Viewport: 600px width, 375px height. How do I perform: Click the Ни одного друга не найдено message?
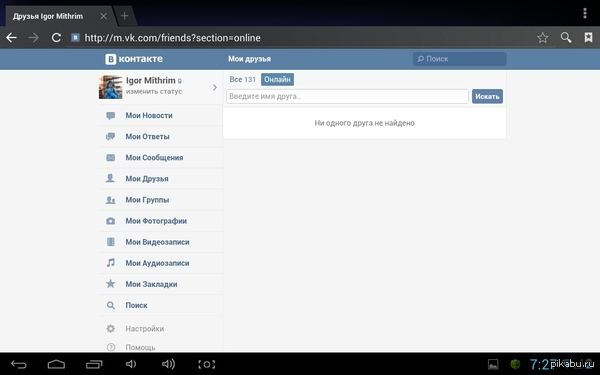point(364,123)
